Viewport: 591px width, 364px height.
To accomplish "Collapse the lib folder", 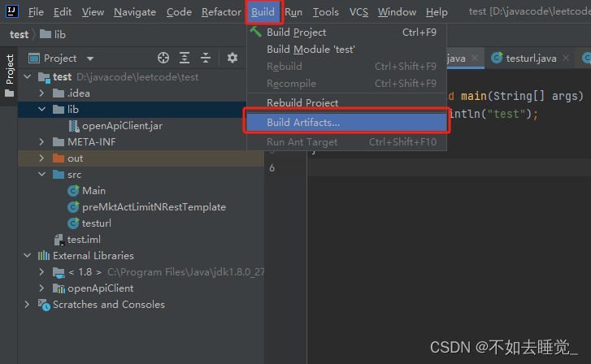I will pos(41,109).
